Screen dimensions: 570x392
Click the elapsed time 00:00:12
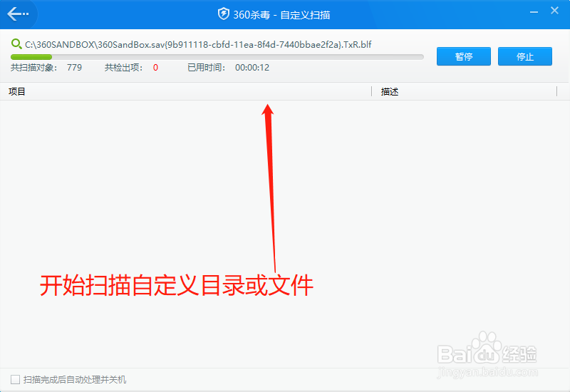click(252, 68)
